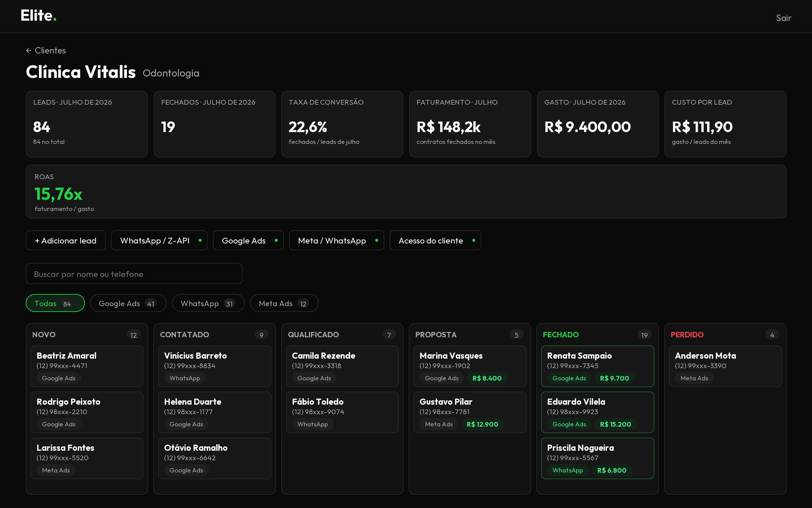This screenshot has width=812, height=508.
Task: Open Beatriz Amaral lead card
Action: (x=87, y=366)
